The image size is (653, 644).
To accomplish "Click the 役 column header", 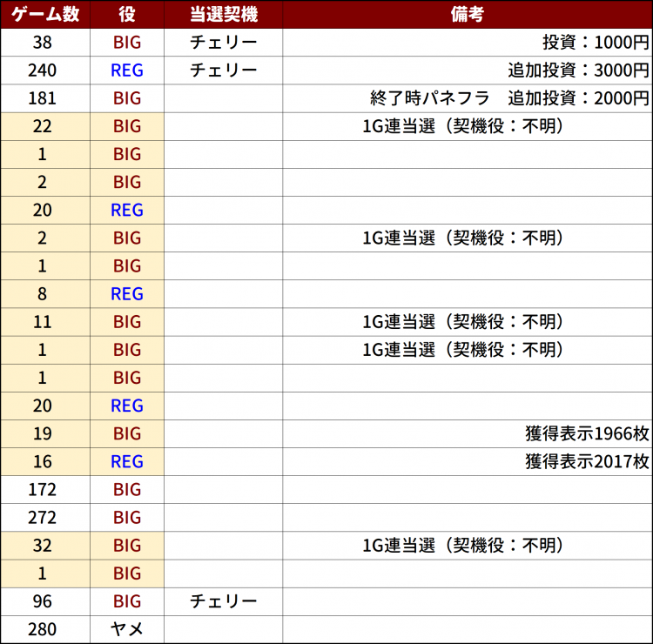I will click(127, 14).
